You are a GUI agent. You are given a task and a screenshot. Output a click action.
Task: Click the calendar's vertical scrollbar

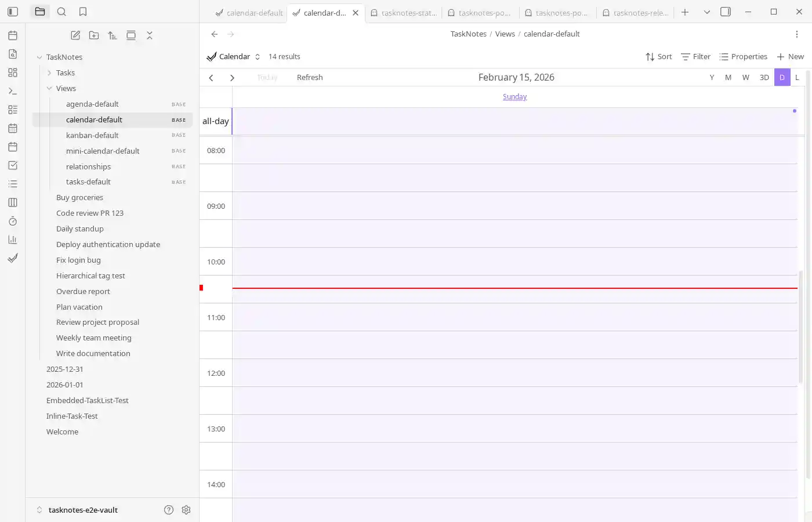point(800,325)
